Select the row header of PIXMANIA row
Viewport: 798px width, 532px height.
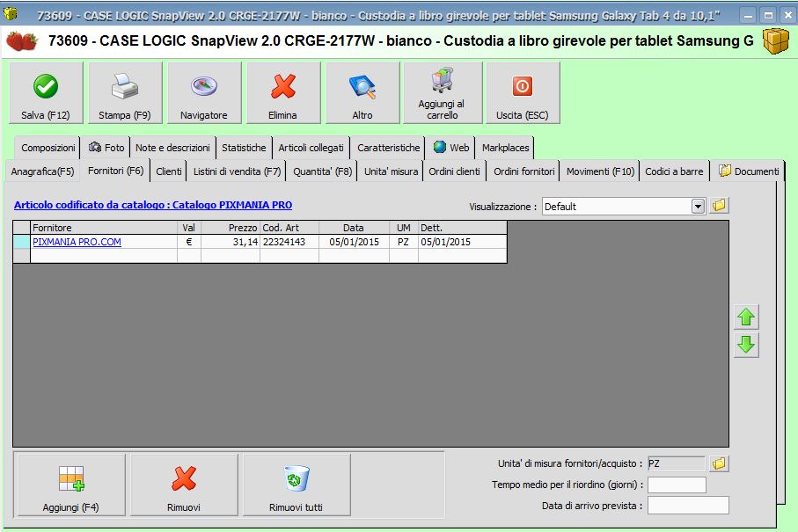coord(22,242)
